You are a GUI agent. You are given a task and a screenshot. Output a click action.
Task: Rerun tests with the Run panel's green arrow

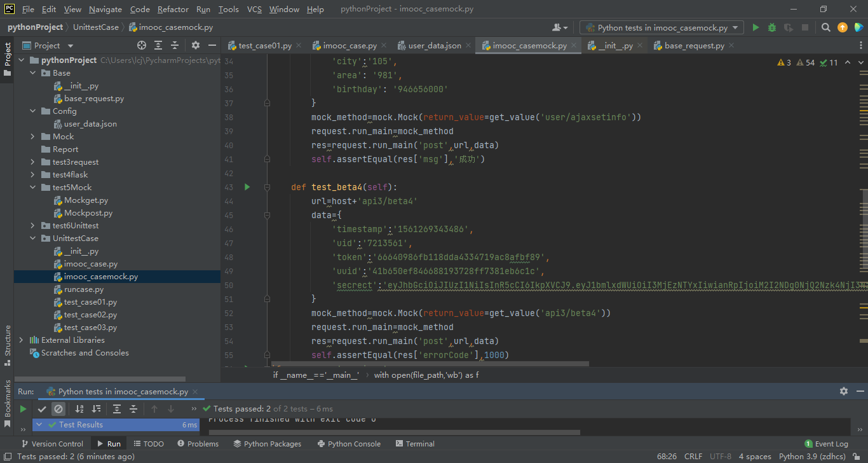(24, 409)
